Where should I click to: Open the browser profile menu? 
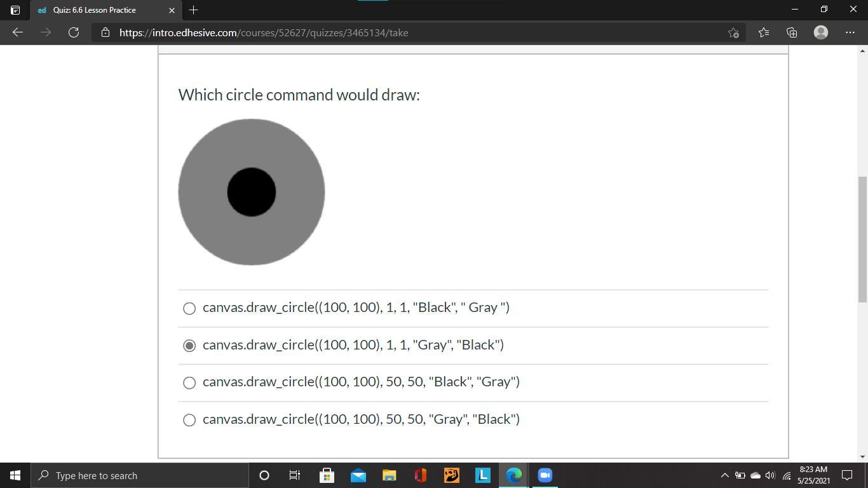pyautogui.click(x=821, y=32)
